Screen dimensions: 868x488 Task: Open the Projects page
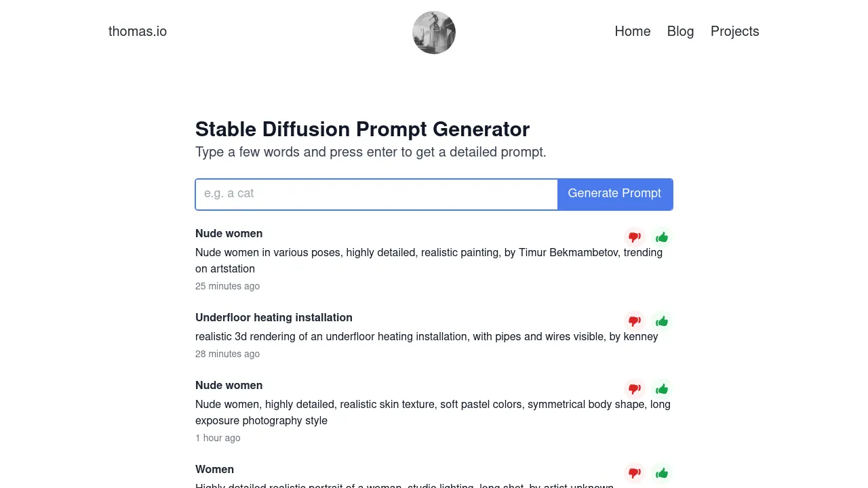pyautogui.click(x=734, y=31)
